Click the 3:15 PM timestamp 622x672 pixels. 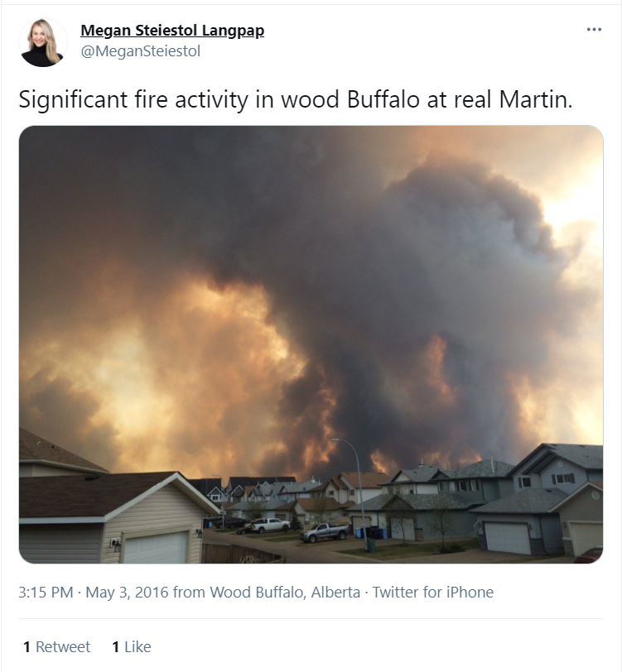(46, 592)
